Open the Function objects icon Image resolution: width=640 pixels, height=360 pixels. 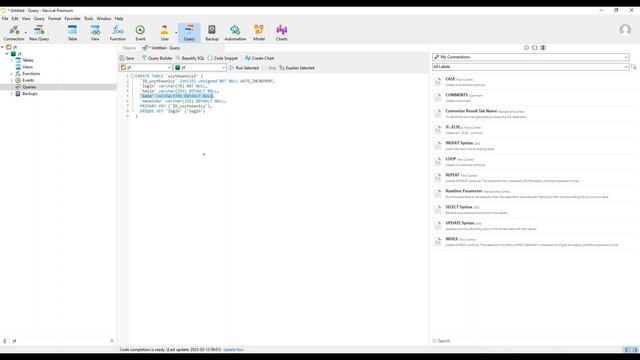coord(118,33)
